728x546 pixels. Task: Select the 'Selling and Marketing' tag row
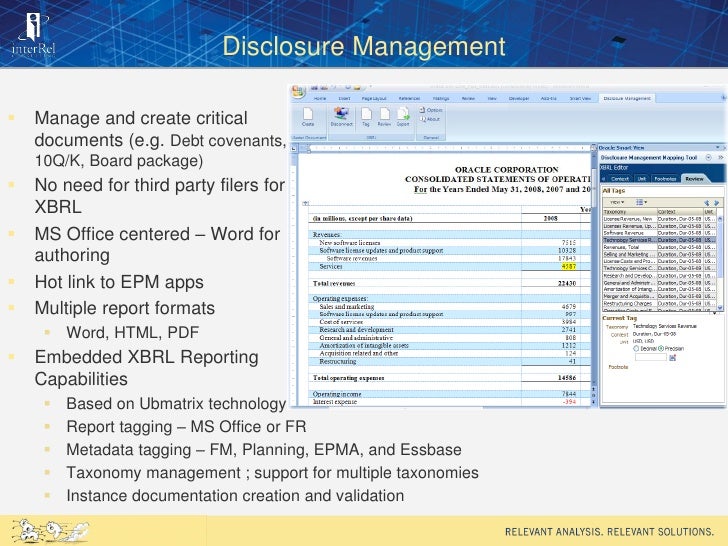click(659, 254)
